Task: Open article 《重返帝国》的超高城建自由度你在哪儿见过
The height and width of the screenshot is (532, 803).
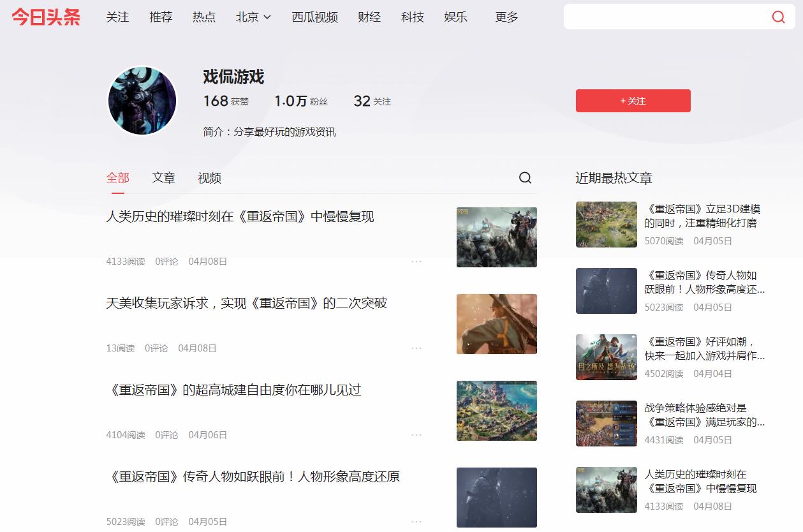Action: pyautogui.click(x=233, y=390)
